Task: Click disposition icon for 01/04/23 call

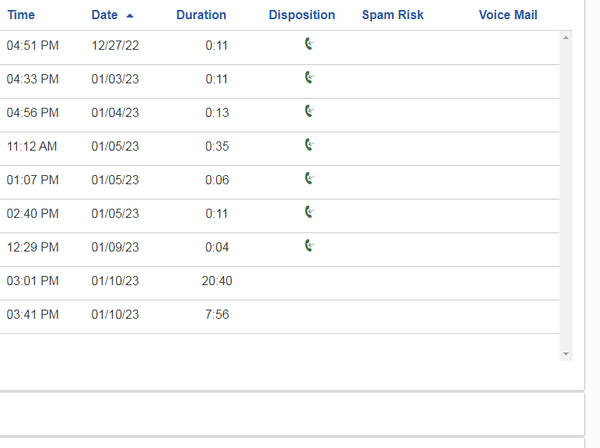Action: coord(310,111)
